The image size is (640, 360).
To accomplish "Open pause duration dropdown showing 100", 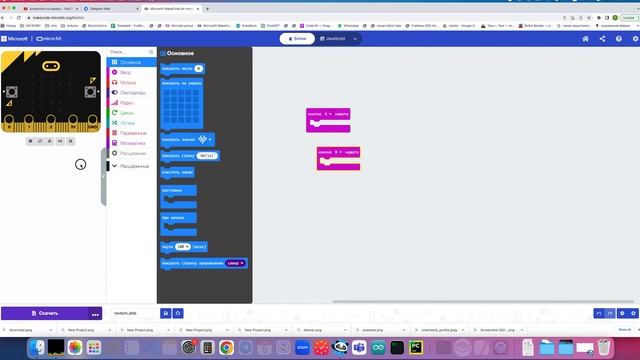I will (182, 247).
